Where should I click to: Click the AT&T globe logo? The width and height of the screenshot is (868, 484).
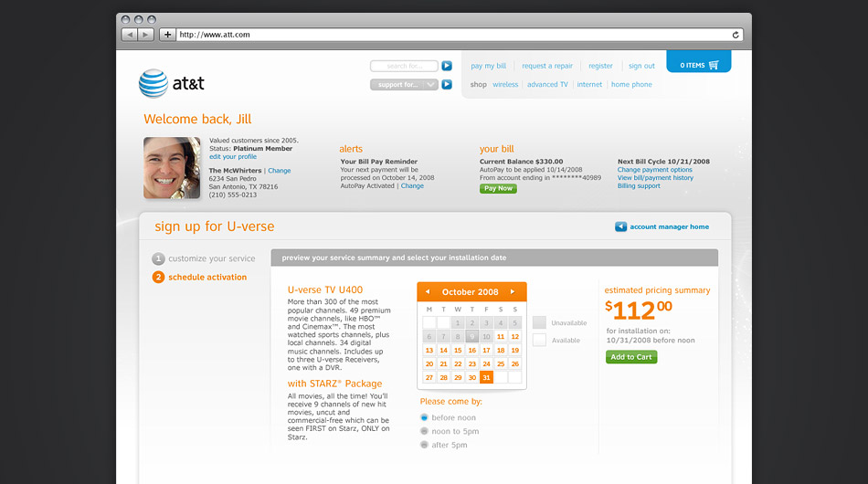point(153,83)
